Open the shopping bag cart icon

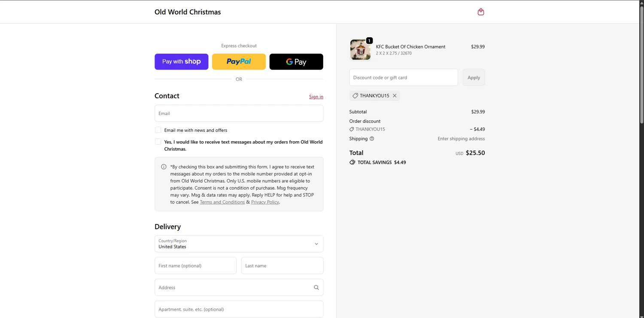click(x=480, y=12)
